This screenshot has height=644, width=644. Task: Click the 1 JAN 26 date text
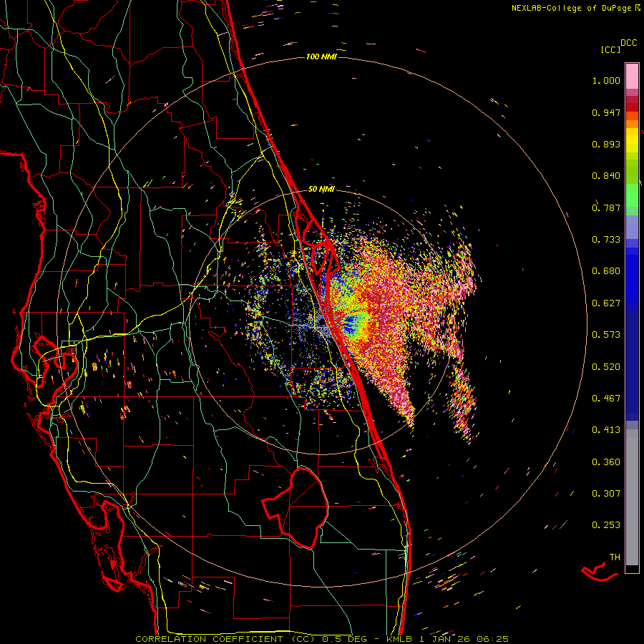[444, 639]
